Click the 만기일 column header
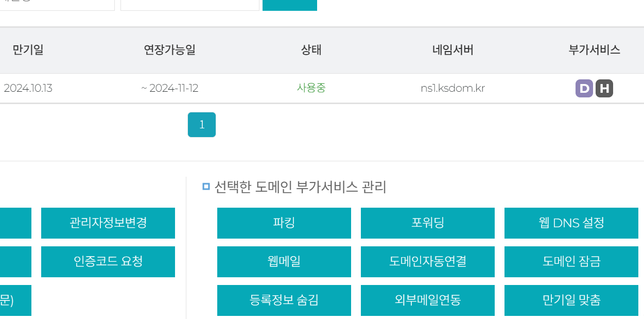The height and width of the screenshot is (319, 644). pyautogui.click(x=28, y=50)
